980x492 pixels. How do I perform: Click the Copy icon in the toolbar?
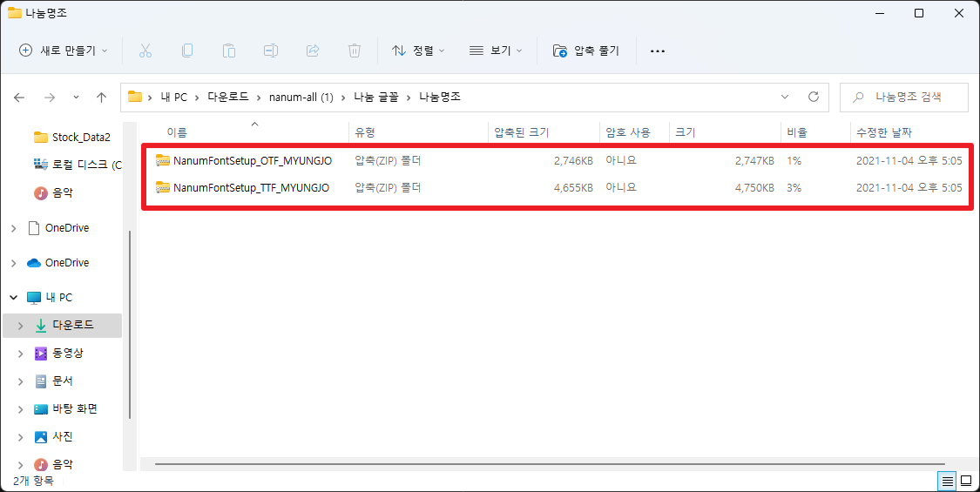click(x=187, y=51)
